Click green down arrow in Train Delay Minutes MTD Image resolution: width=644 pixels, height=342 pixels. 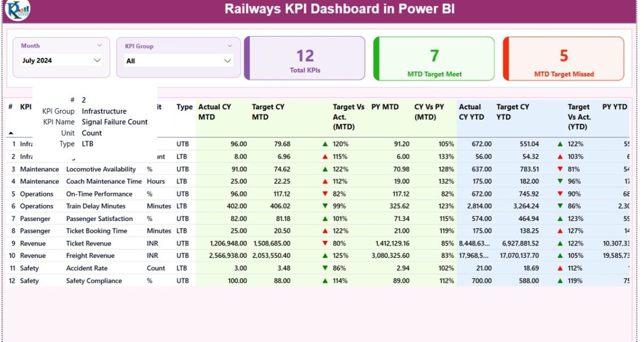(325, 206)
